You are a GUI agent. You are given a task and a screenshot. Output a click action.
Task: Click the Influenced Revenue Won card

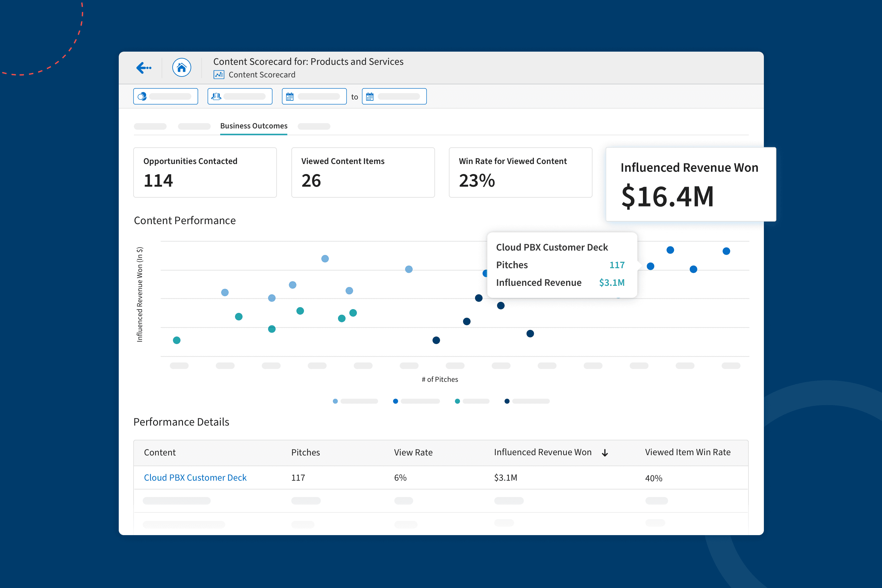691,184
